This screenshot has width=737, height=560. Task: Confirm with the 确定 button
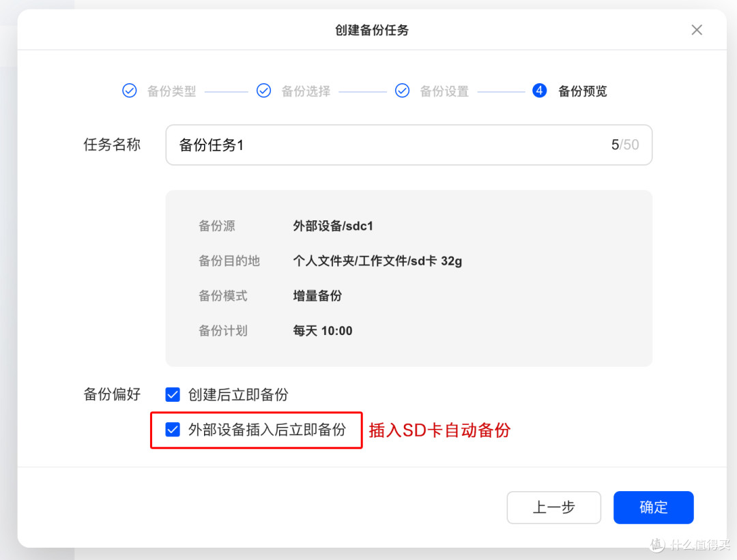click(653, 507)
